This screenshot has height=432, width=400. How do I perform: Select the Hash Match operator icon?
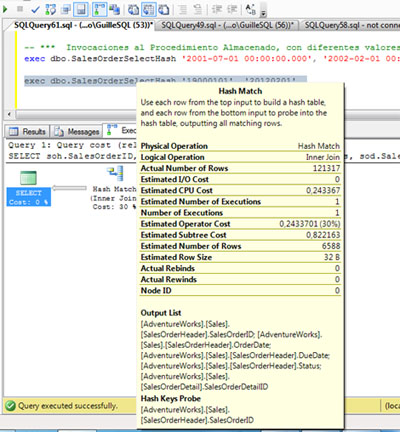(x=115, y=174)
